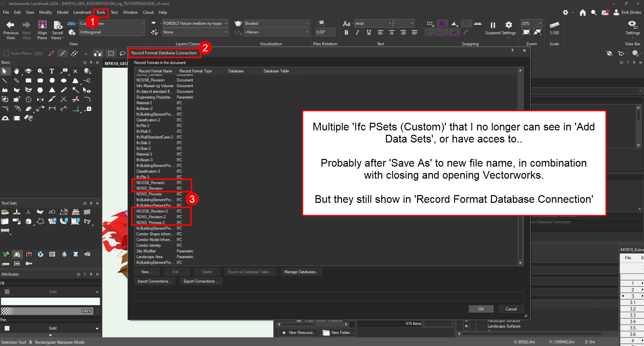This screenshot has height=346, width=644.
Task: Select the Pan hand tool
Action: 16,71
